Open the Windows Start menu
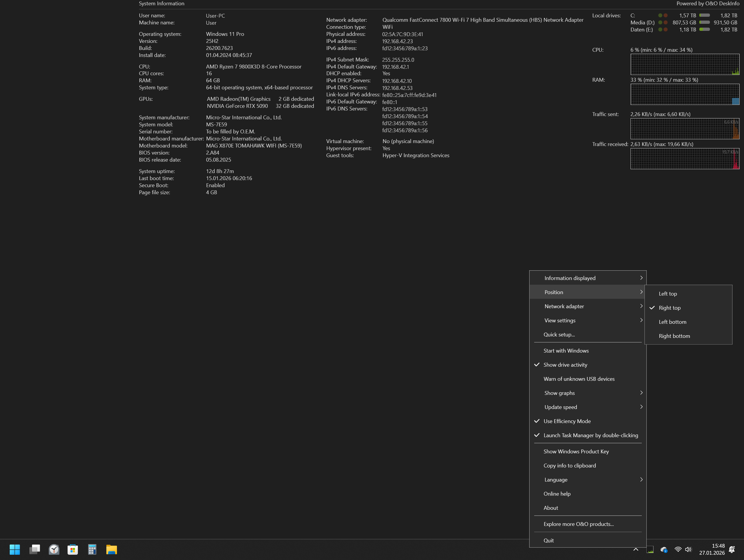Screen dimensions: 744x560 pos(15,549)
